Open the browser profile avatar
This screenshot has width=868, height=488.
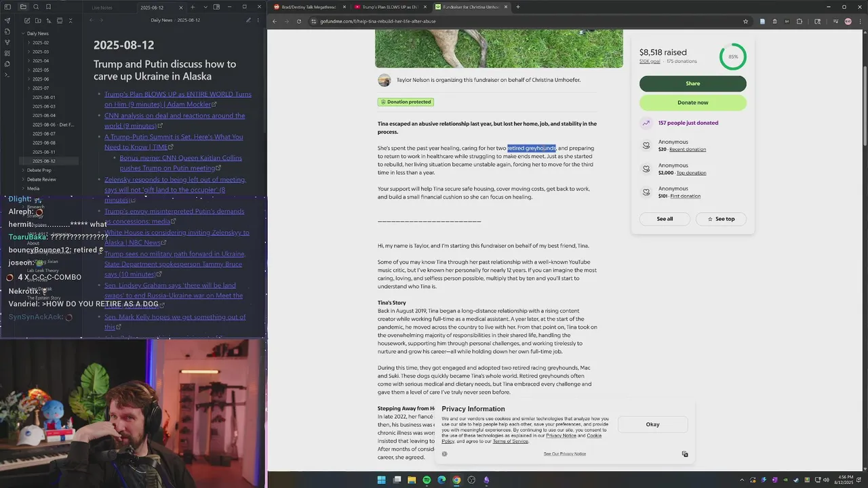[848, 21]
